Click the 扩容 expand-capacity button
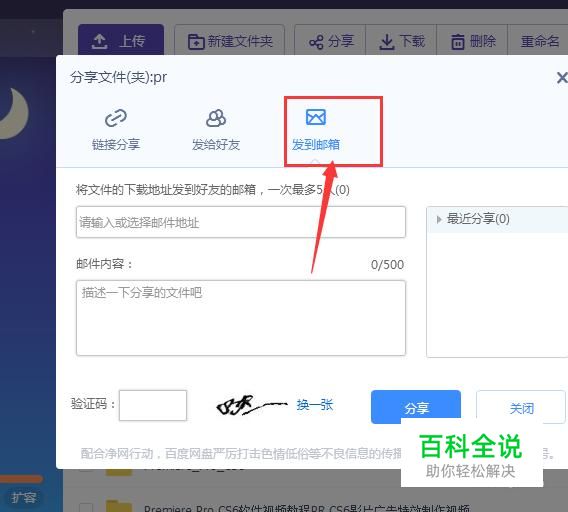The image size is (568, 512). (23, 498)
